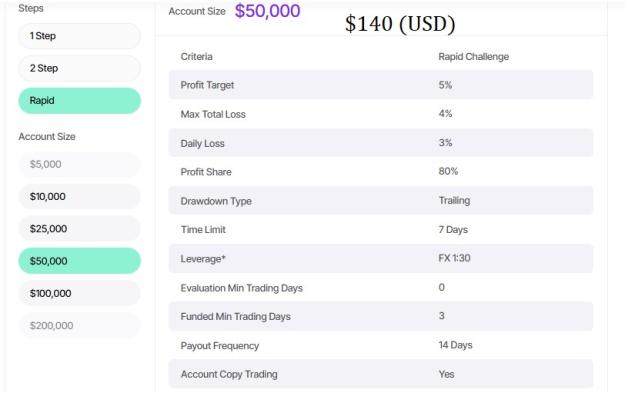
Task: Click the Daily Loss label
Action: 202,143
